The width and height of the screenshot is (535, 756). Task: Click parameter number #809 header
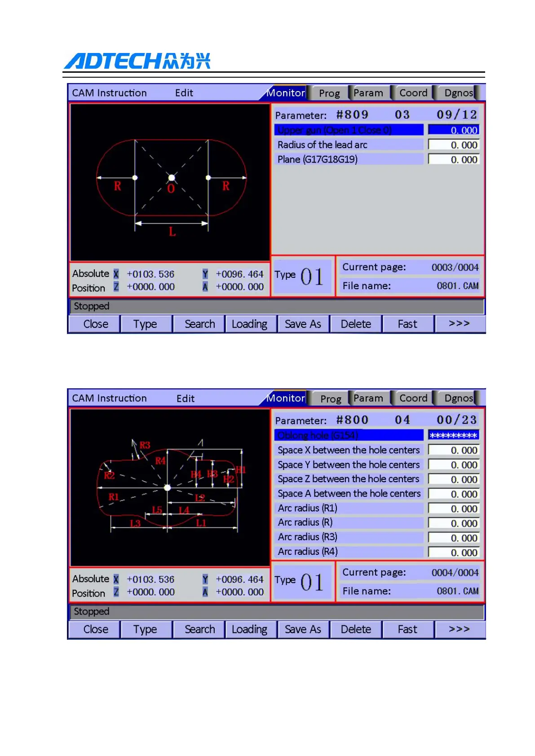(x=352, y=115)
